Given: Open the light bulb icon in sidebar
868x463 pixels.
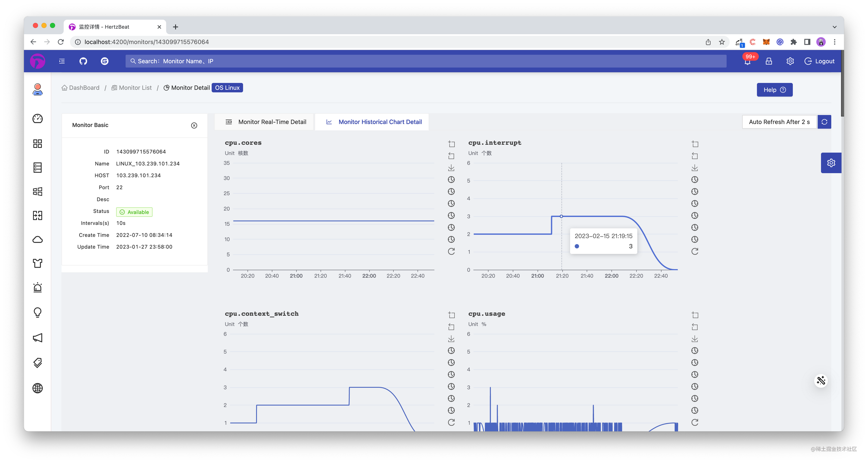Looking at the screenshot, I should (37, 312).
